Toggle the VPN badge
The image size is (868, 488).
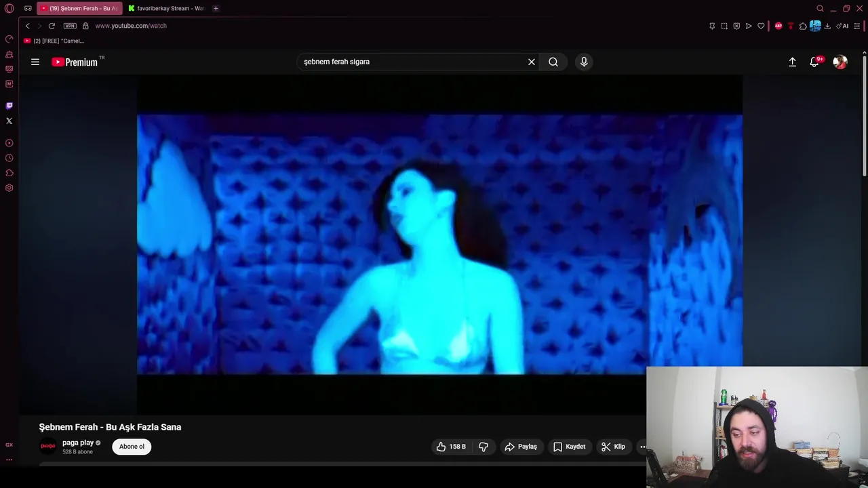[x=70, y=26]
